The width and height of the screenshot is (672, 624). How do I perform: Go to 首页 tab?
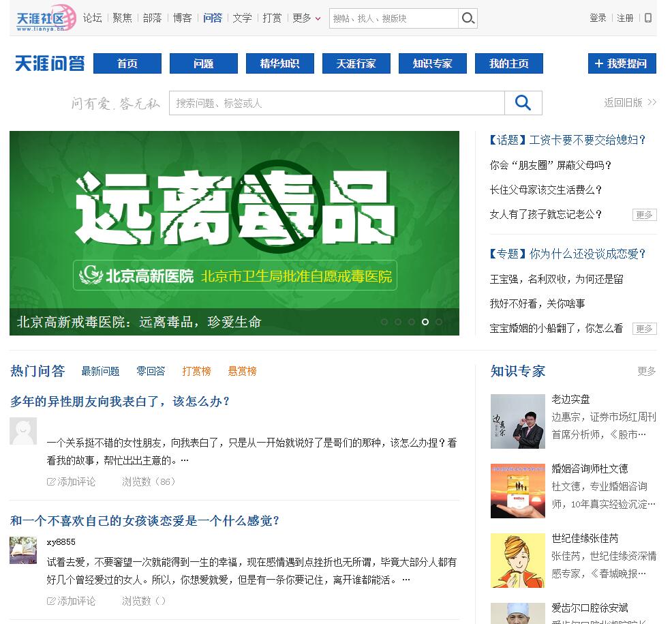127,63
